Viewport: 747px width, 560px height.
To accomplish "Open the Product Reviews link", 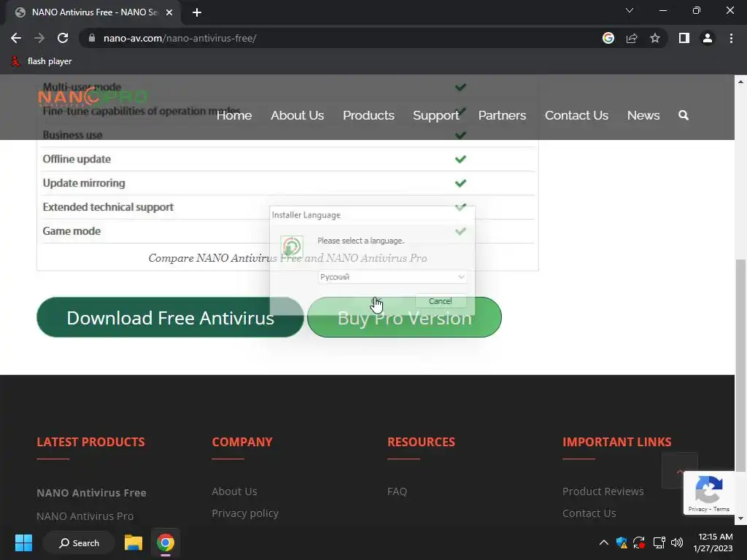I will click(x=603, y=491).
